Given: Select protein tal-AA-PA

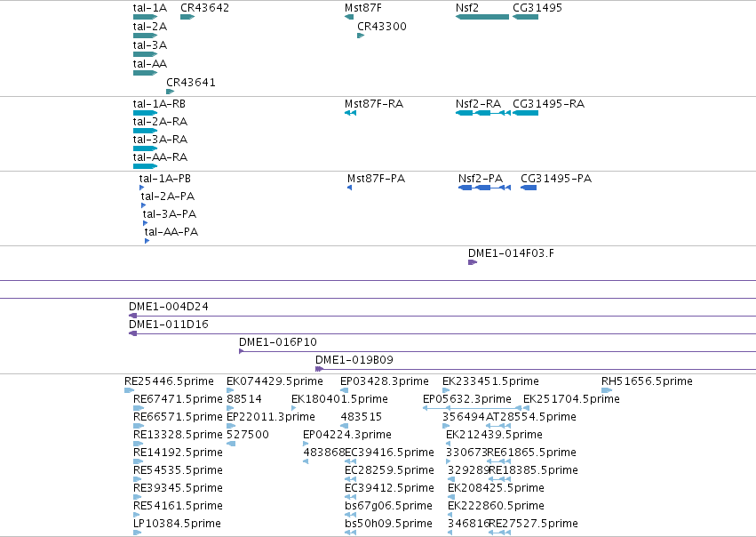Looking at the screenshot, I should 147,241.
